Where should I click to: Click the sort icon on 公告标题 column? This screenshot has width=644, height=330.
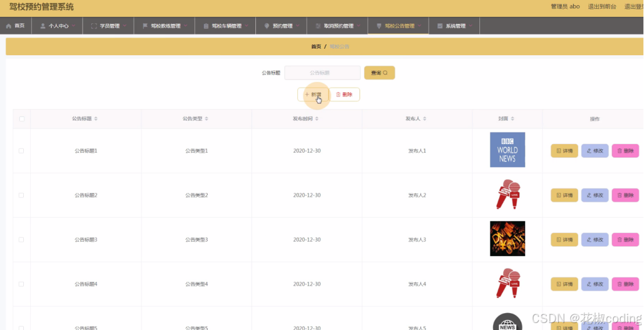[x=95, y=119]
